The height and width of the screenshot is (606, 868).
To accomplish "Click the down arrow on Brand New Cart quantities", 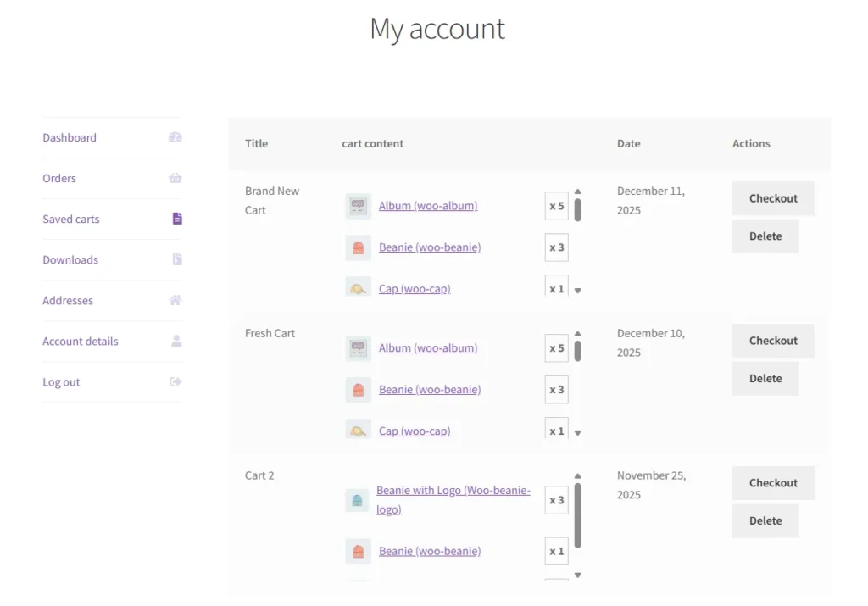I will [577, 288].
